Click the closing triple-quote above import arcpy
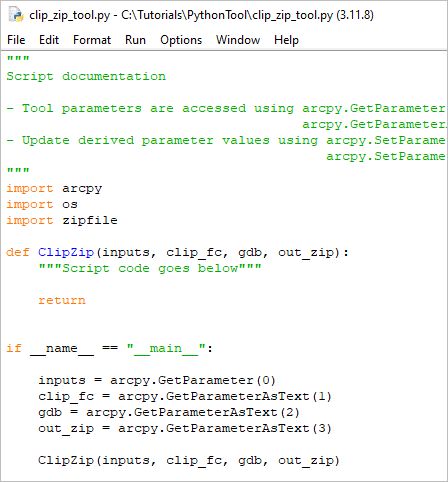The width and height of the screenshot is (448, 482). click(18, 171)
